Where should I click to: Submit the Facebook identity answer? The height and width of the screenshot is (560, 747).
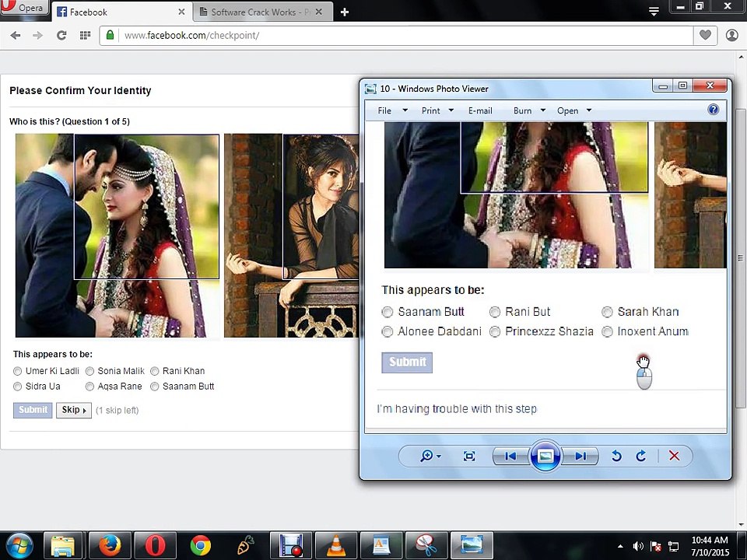point(33,410)
